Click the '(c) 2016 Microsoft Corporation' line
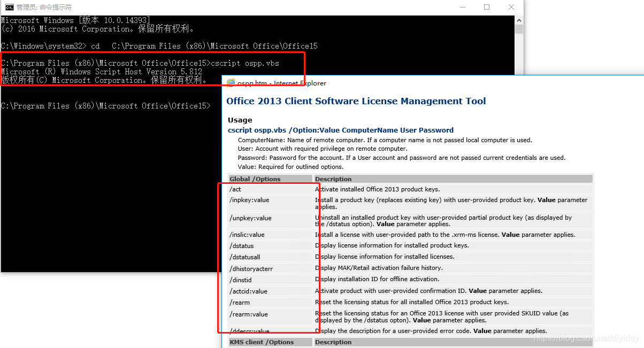The height and width of the screenshot is (348, 644). tap(98, 29)
